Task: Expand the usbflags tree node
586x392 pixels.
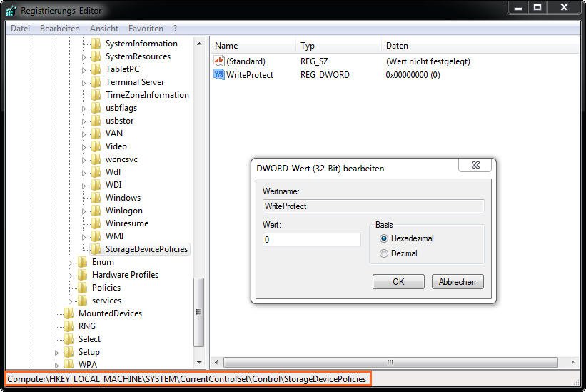Action: pos(84,109)
